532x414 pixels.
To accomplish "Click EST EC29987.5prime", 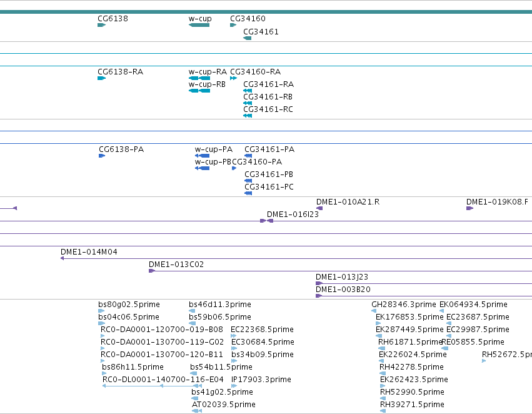I will pyautogui.click(x=478, y=330).
